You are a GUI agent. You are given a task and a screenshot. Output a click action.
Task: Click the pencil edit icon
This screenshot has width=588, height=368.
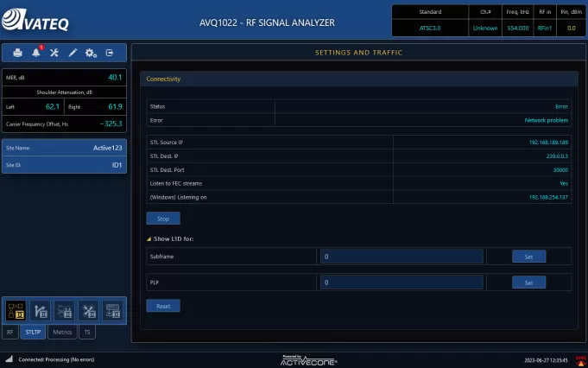[73, 53]
